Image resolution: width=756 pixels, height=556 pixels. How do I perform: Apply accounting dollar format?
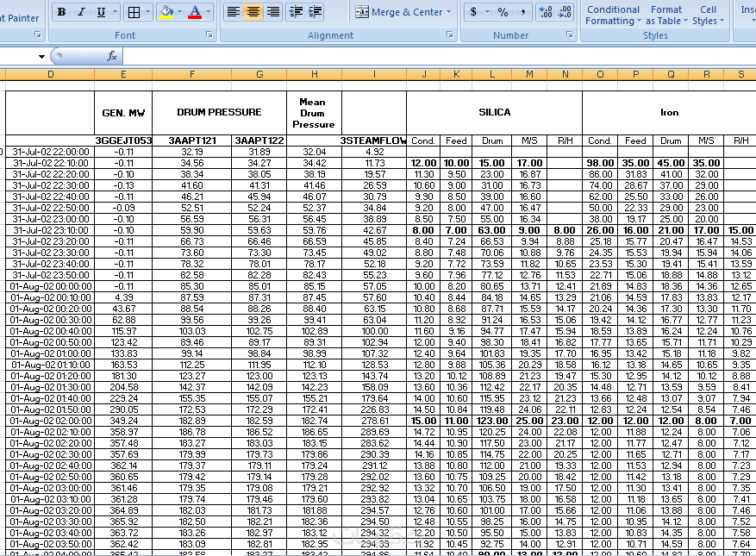coord(473,12)
